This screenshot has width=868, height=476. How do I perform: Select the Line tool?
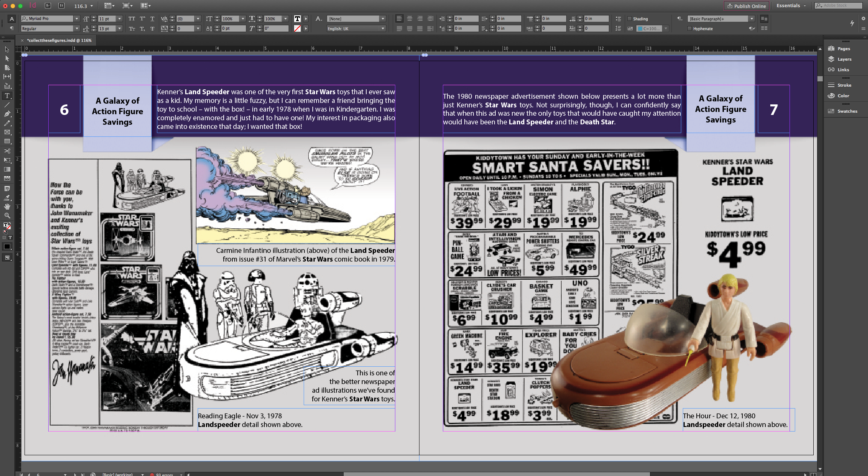(7, 105)
